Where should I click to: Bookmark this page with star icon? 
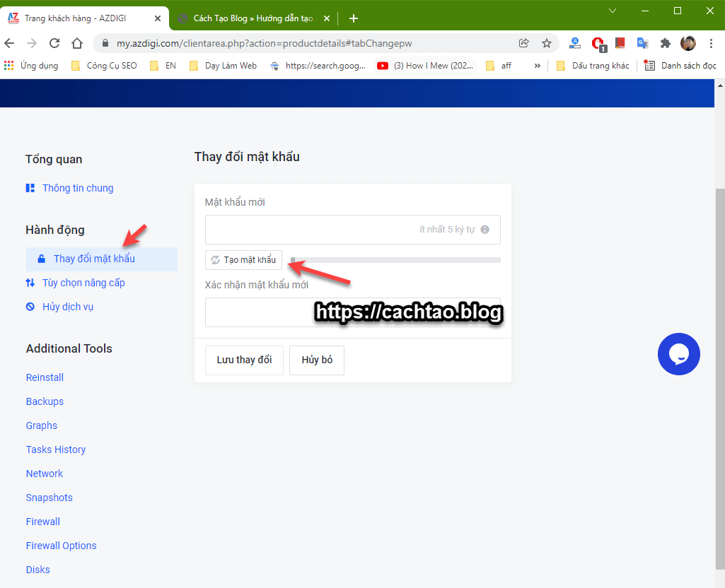547,43
